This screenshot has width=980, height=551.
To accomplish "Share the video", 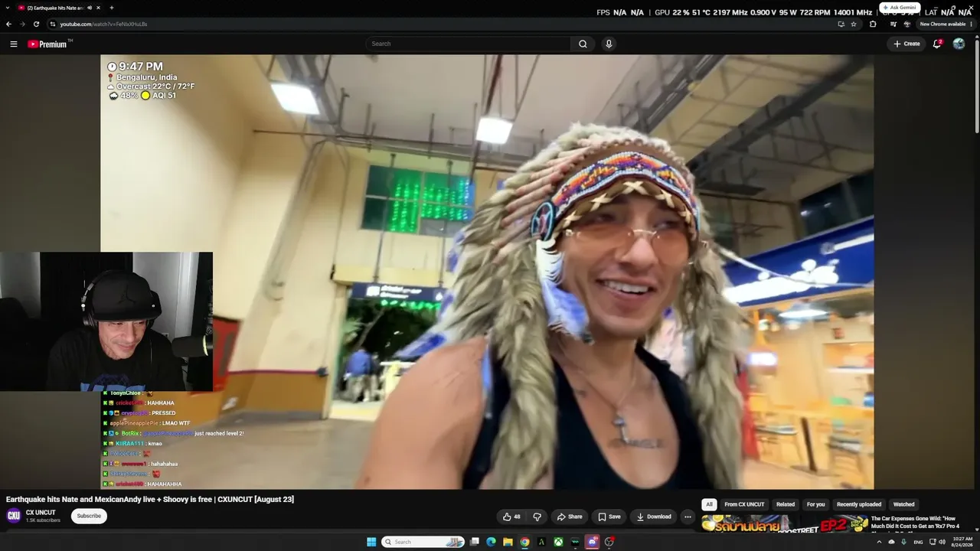I will pos(570,517).
